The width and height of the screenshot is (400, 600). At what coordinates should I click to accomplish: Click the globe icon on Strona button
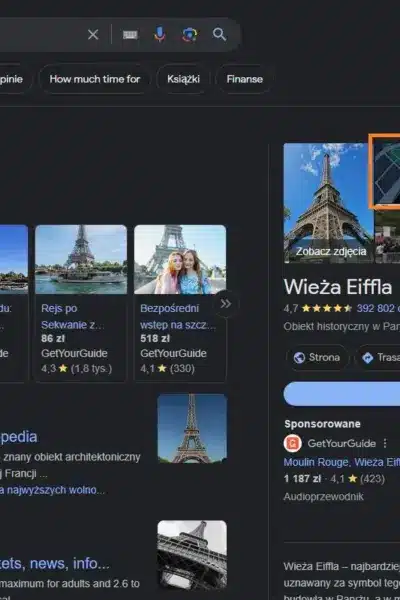click(x=299, y=357)
